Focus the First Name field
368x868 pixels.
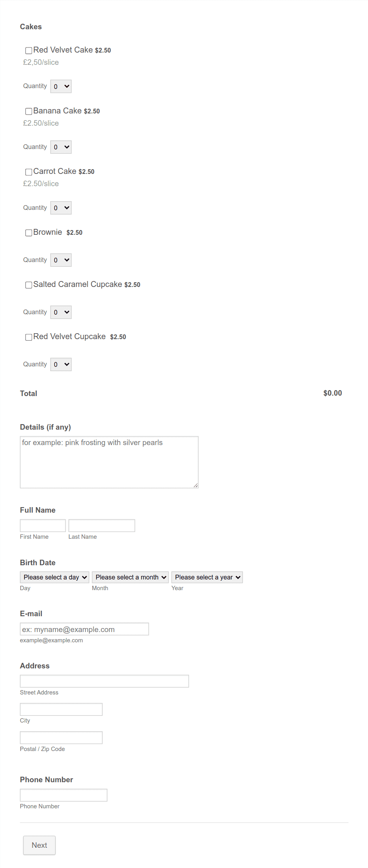pyautogui.click(x=43, y=526)
